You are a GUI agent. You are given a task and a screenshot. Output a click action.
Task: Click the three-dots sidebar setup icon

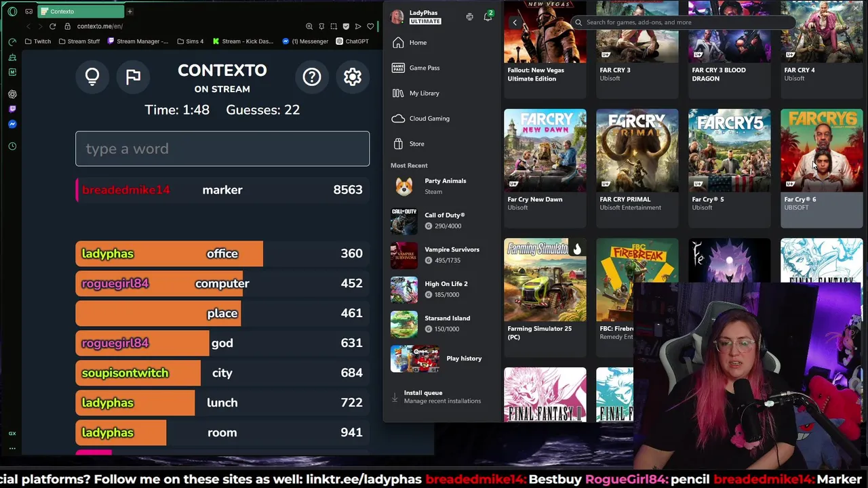click(12, 448)
